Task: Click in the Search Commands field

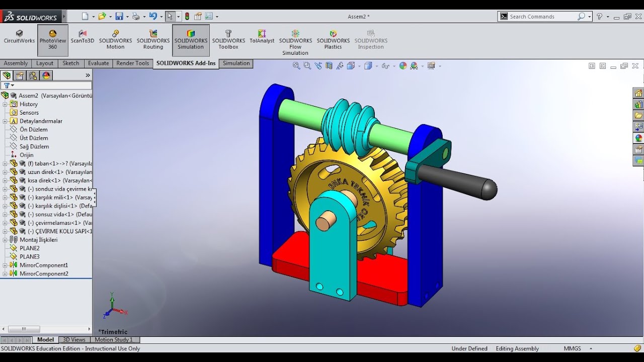Action: pos(542,17)
